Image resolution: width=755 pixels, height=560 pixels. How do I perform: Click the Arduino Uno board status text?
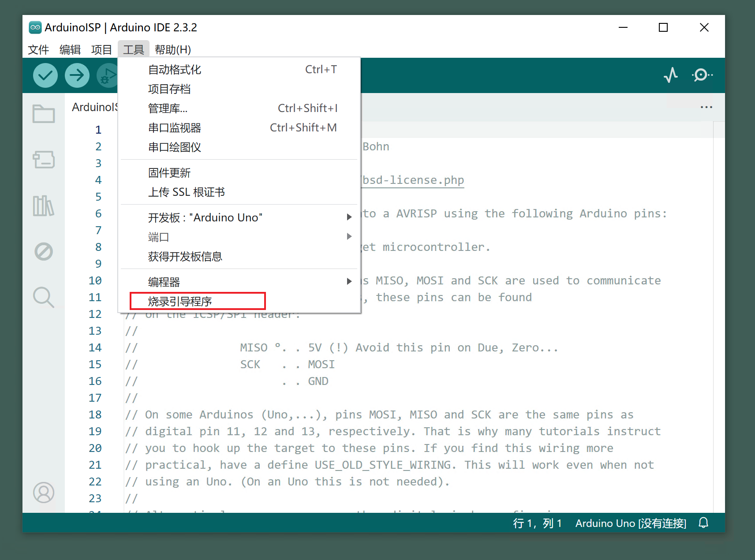(631, 523)
